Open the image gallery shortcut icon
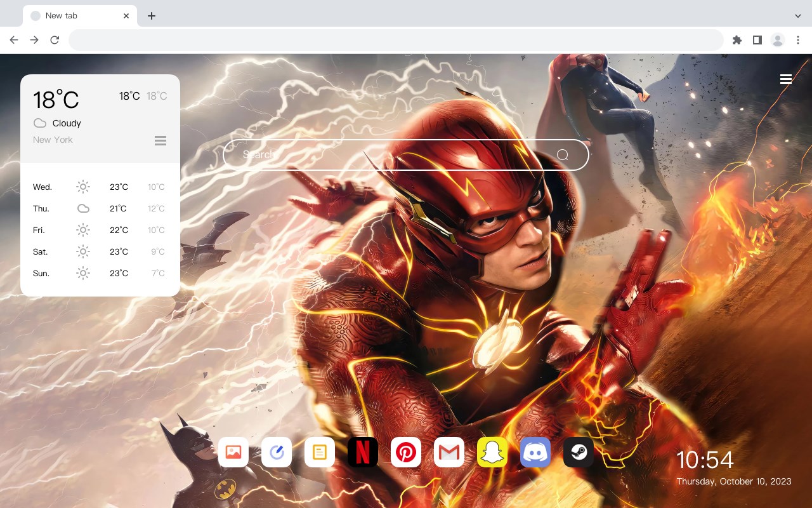 tap(233, 452)
